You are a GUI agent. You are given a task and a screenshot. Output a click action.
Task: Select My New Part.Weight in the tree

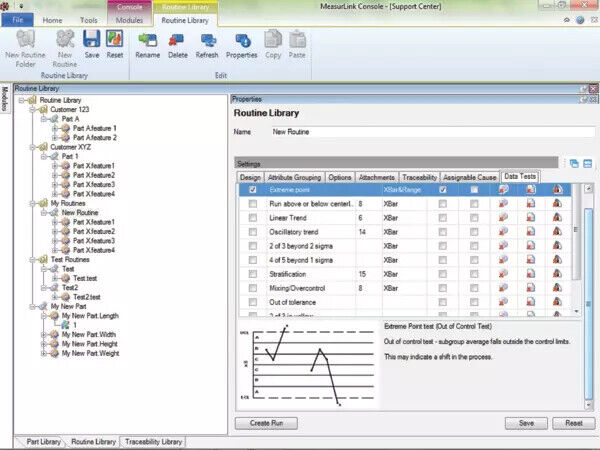click(x=90, y=353)
